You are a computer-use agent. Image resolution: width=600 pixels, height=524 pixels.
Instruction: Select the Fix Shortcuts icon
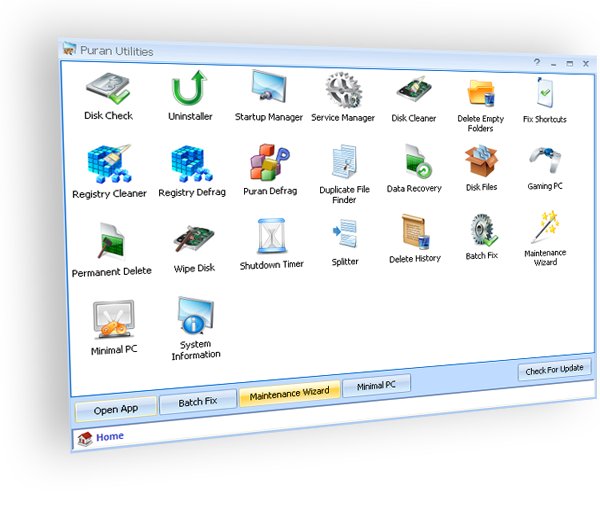545,92
